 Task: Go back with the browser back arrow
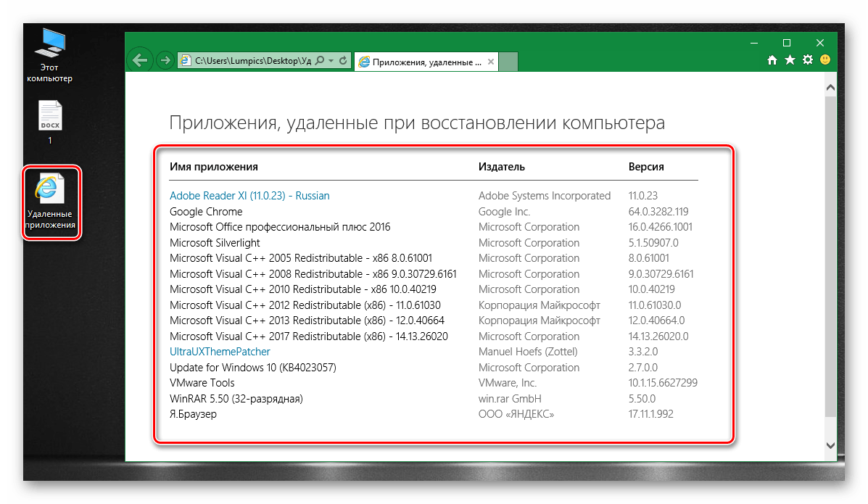pos(140,59)
